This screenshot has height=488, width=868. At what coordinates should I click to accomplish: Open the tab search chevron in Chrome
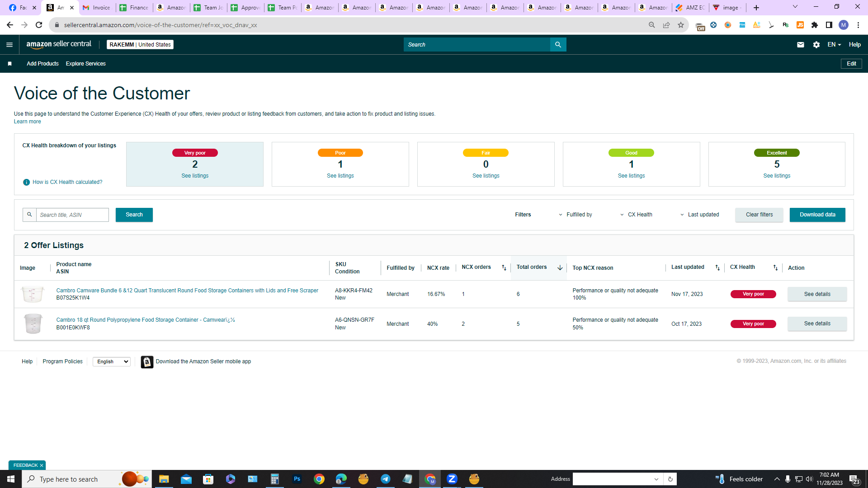(x=795, y=7)
